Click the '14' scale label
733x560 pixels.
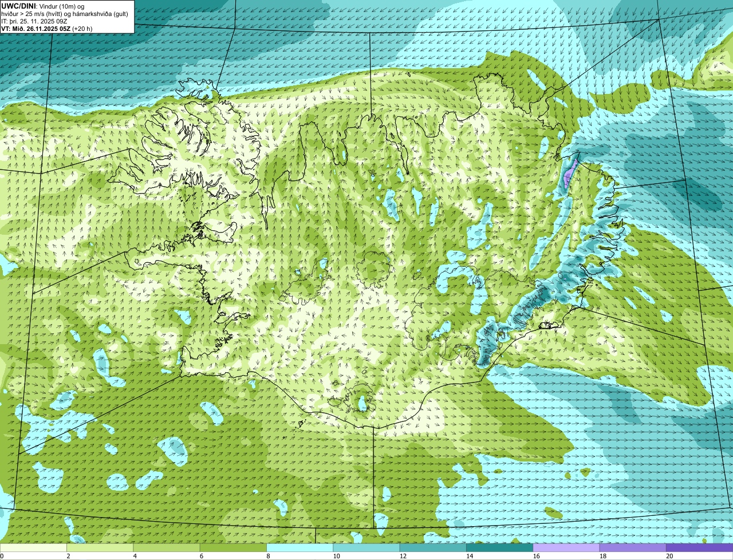[x=469, y=556]
